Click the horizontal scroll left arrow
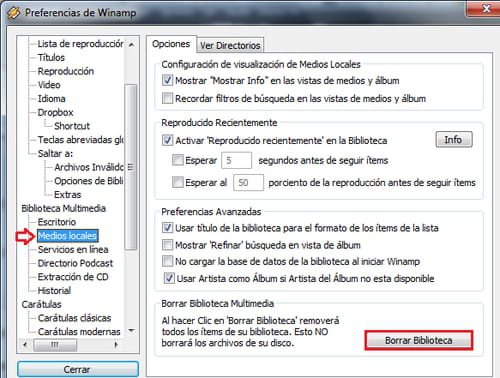This screenshot has height=378, width=500. click(x=25, y=344)
